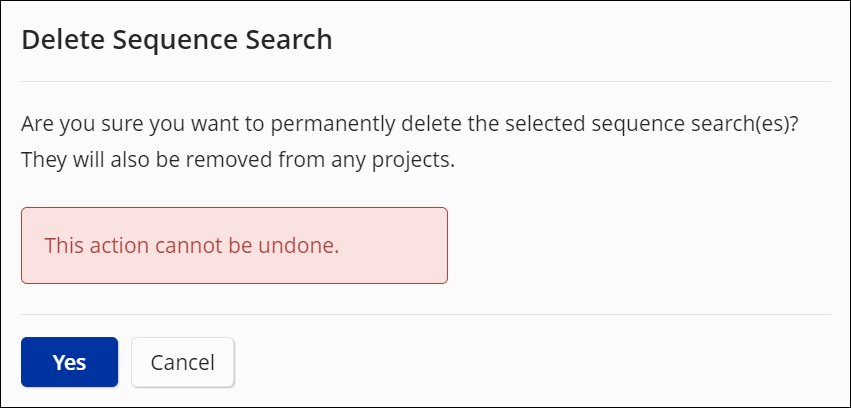Click the 'removed from any projects' text line
851x408 pixels.
(x=238, y=159)
